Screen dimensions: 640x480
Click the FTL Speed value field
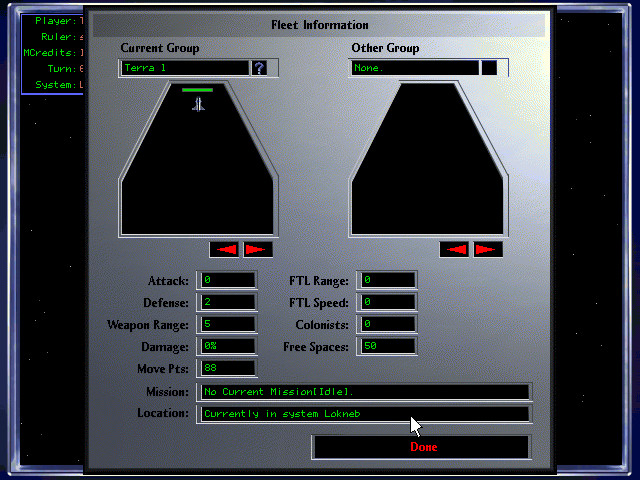coord(387,302)
